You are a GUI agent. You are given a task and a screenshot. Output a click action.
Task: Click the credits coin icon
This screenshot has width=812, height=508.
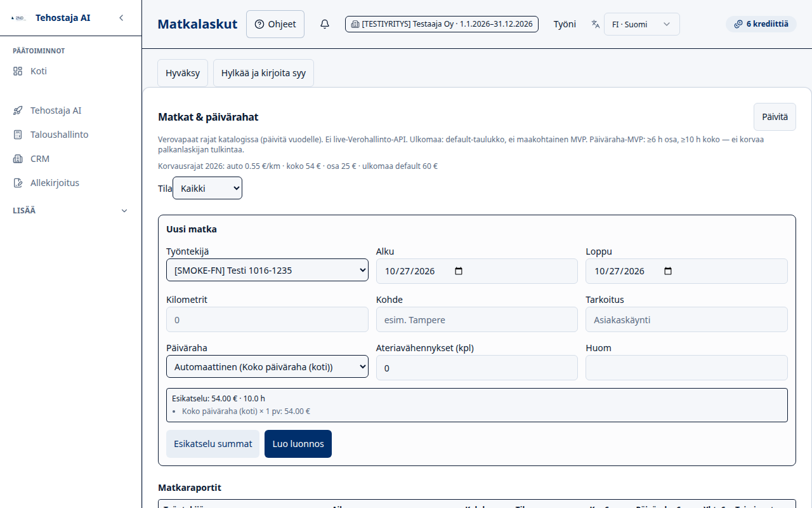tap(738, 24)
